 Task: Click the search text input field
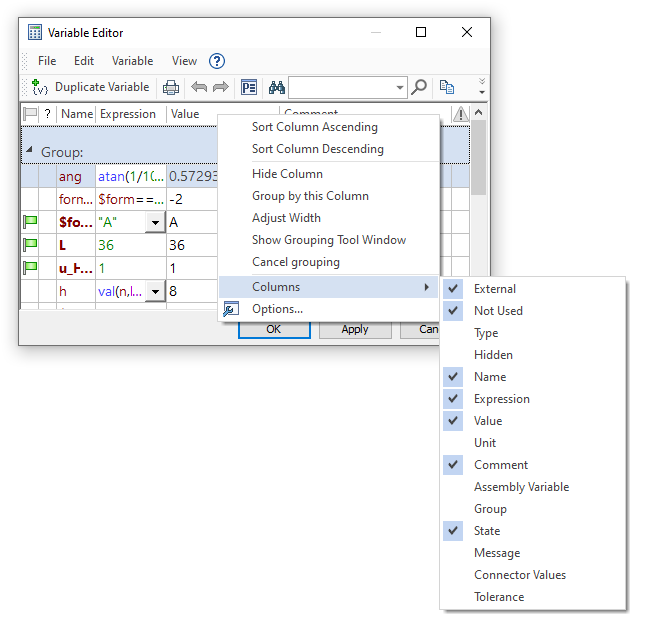click(x=341, y=88)
